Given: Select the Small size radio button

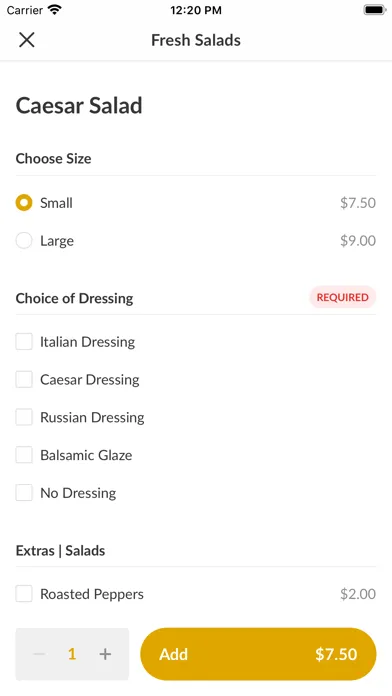Looking at the screenshot, I should point(24,203).
